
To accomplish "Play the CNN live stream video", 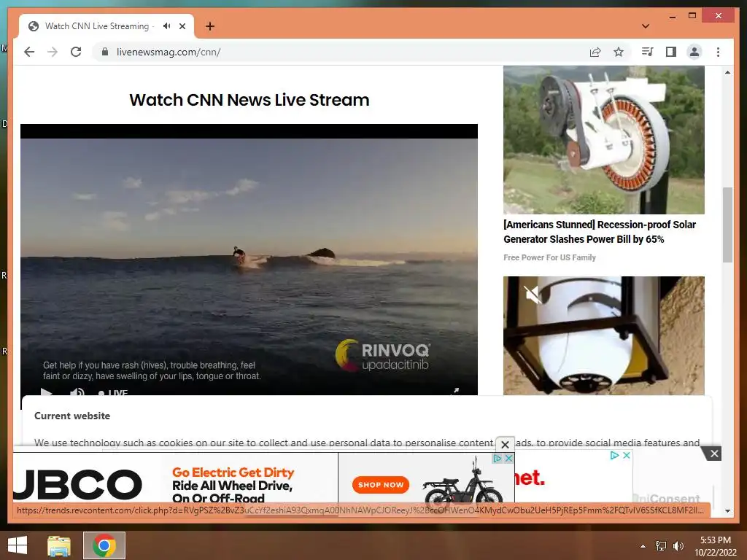I will click(46, 392).
